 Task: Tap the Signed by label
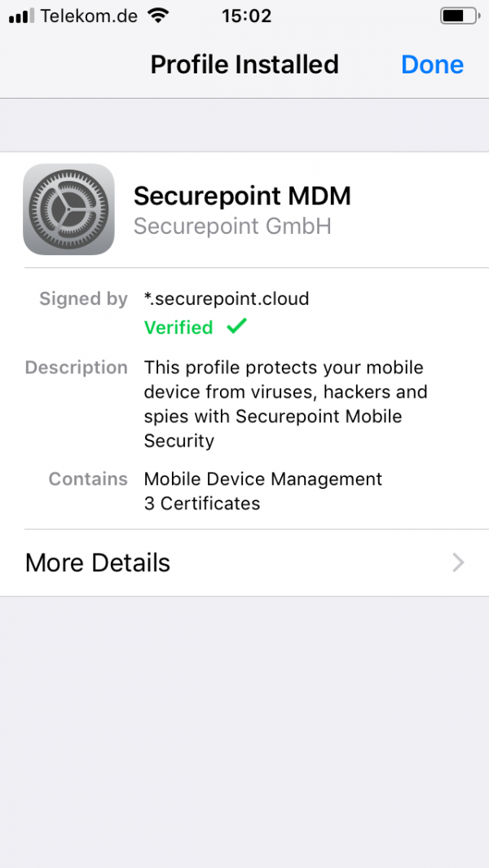tap(83, 299)
